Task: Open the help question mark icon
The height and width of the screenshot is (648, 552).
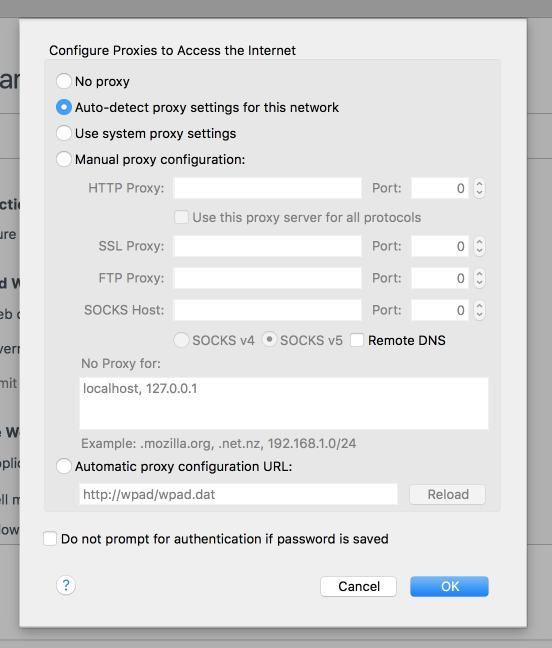Action: [66, 585]
